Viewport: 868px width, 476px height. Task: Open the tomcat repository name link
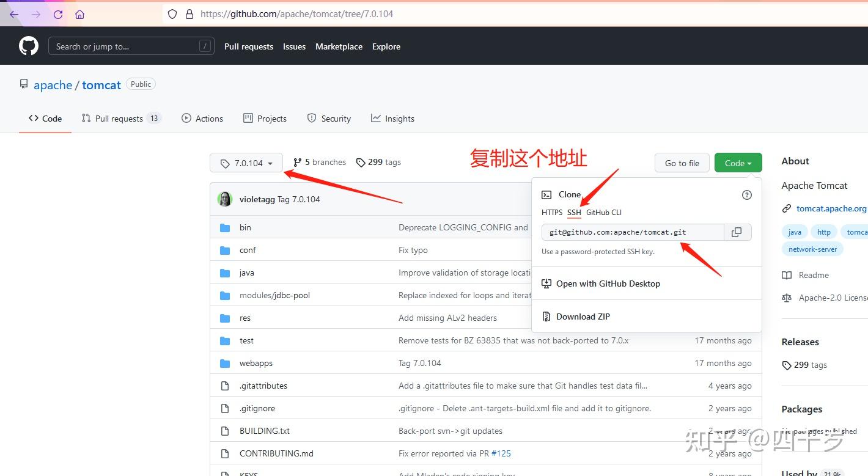[101, 85]
